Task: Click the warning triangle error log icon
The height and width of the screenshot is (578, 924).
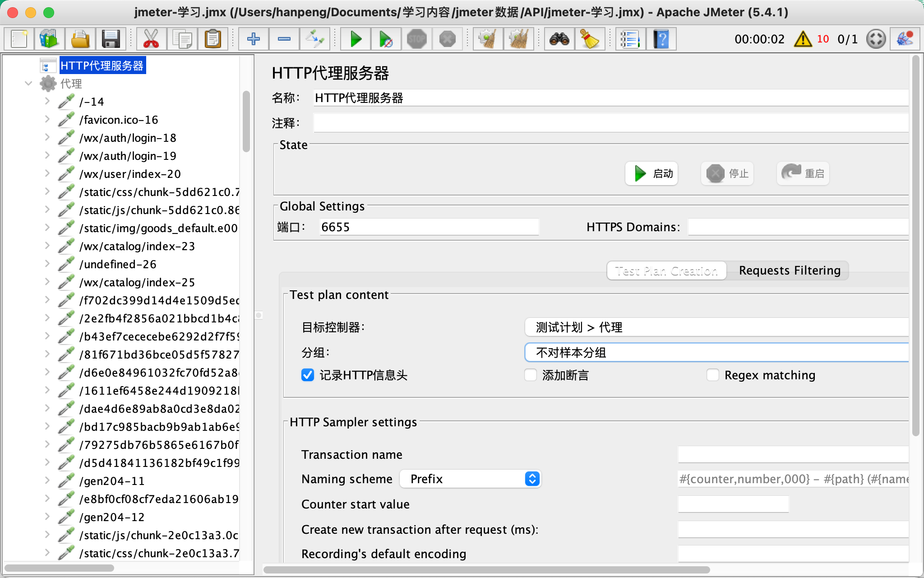Action: (803, 39)
